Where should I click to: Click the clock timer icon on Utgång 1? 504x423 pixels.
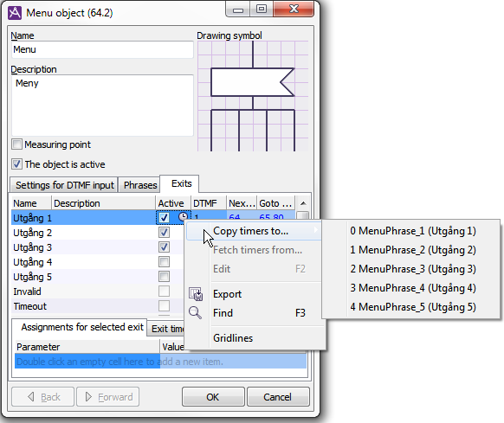tap(183, 217)
